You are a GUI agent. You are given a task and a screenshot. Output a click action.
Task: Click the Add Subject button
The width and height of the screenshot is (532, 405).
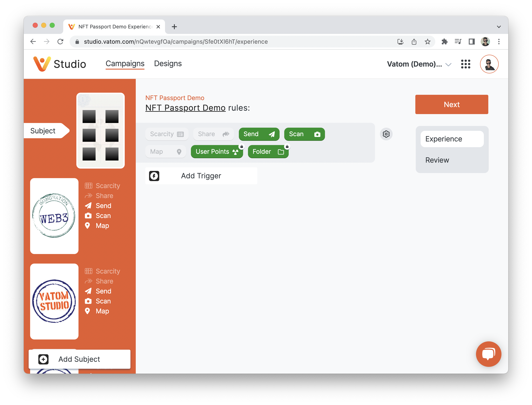tap(79, 359)
